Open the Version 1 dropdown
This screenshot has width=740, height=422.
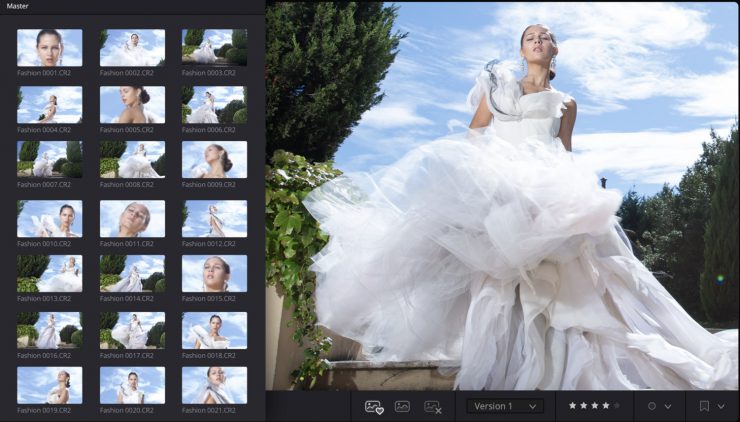point(505,406)
